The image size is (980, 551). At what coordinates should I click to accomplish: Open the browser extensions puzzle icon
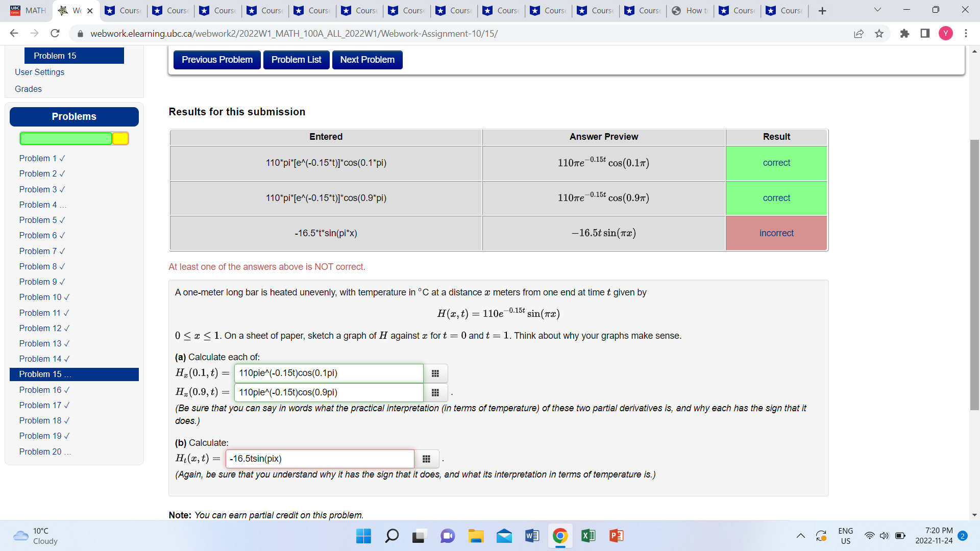[905, 34]
